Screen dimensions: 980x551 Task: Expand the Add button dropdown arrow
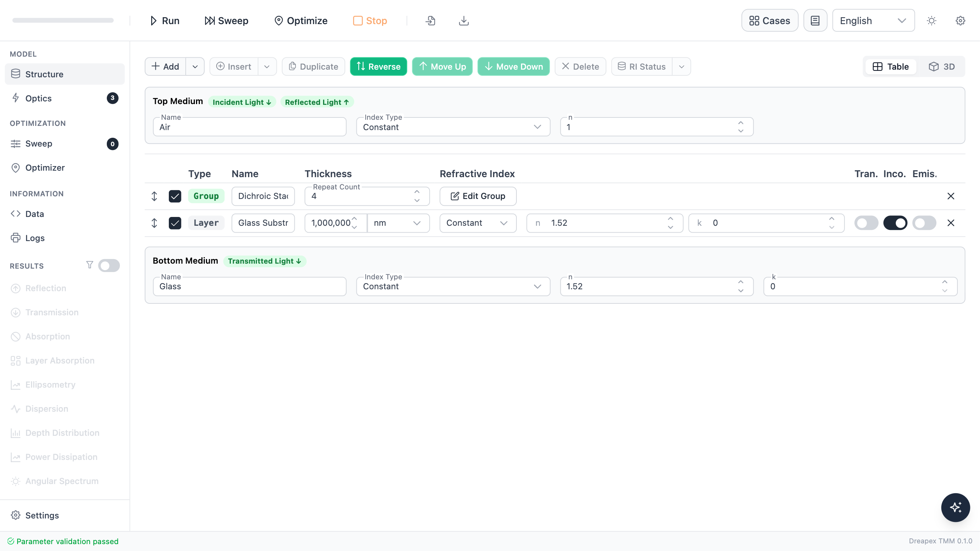195,67
